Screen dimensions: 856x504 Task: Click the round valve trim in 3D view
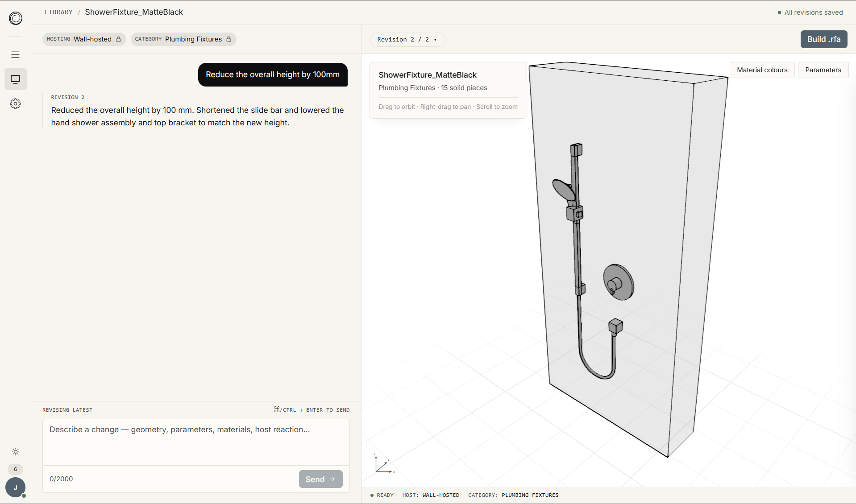tap(619, 282)
